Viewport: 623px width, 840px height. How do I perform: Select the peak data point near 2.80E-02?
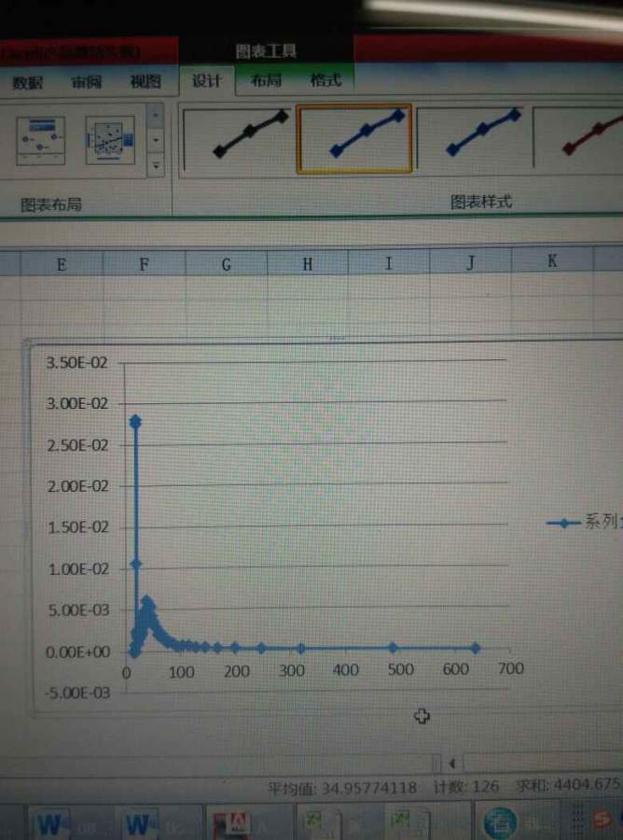(135, 422)
